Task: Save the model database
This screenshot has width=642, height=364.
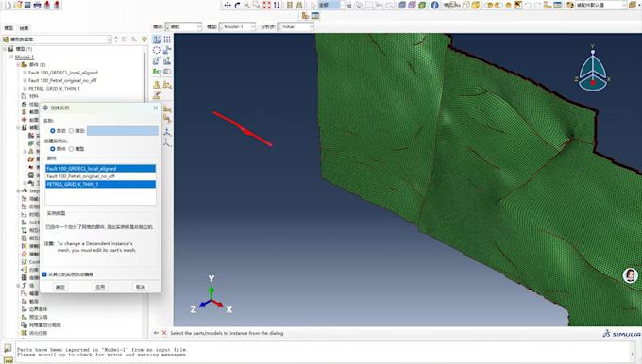Action: tap(27, 6)
